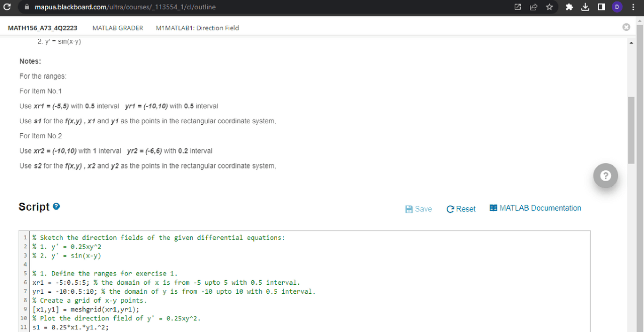Open Chrome's side panel icon

pyautogui.click(x=601, y=7)
